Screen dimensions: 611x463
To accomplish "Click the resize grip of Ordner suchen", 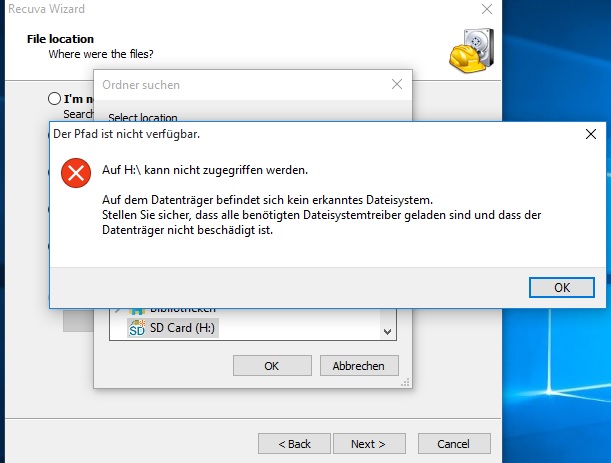I will point(405,382).
